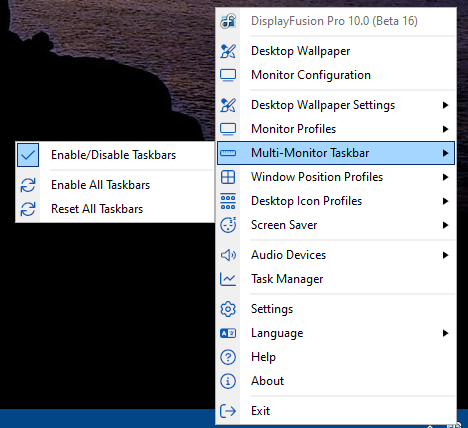Open Audio Devices menu entry

point(336,255)
